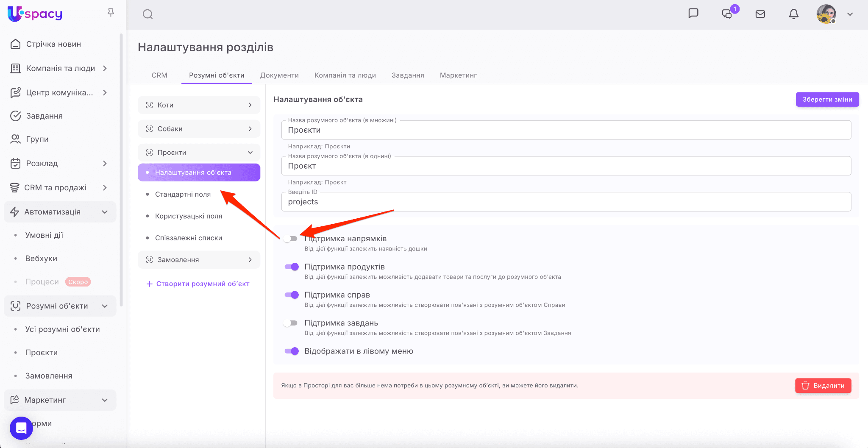Enable the Підтримка напрямків toggle
The width and height of the screenshot is (868, 448).
(x=291, y=239)
